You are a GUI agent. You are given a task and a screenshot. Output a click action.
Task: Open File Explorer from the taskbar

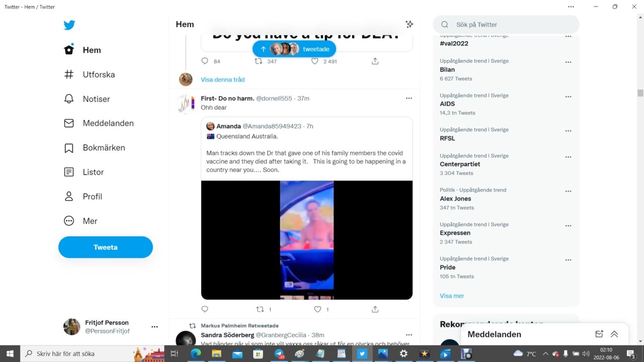point(216,353)
